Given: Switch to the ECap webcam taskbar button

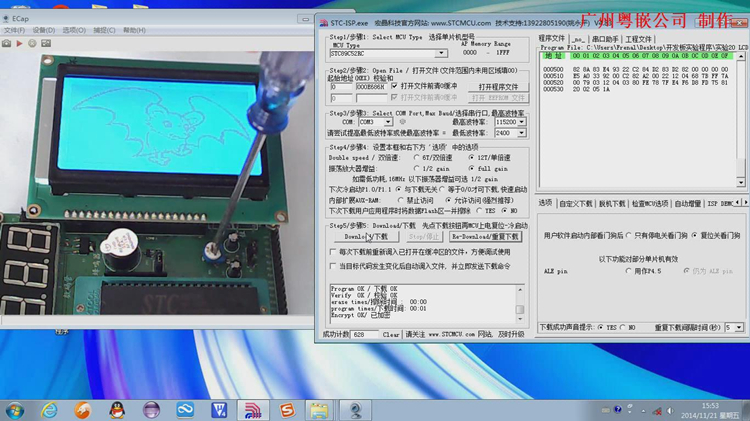Looking at the screenshot, I should coord(355,410).
